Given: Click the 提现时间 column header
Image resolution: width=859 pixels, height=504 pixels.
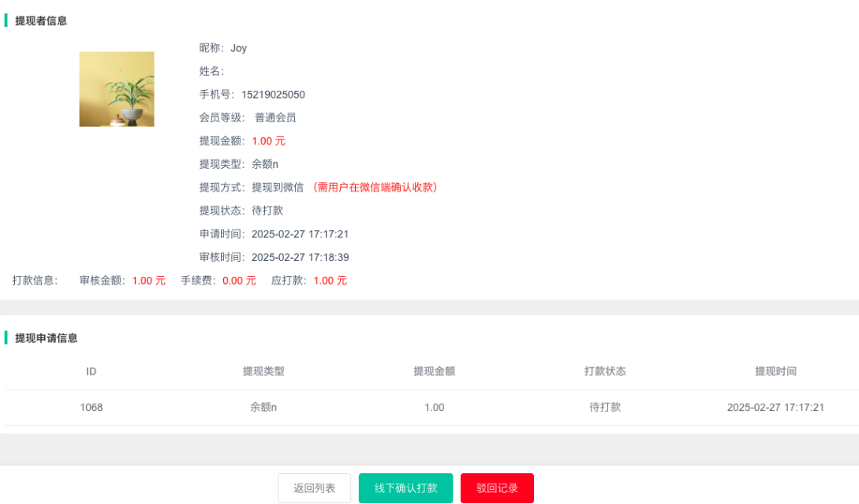Looking at the screenshot, I should (x=775, y=371).
